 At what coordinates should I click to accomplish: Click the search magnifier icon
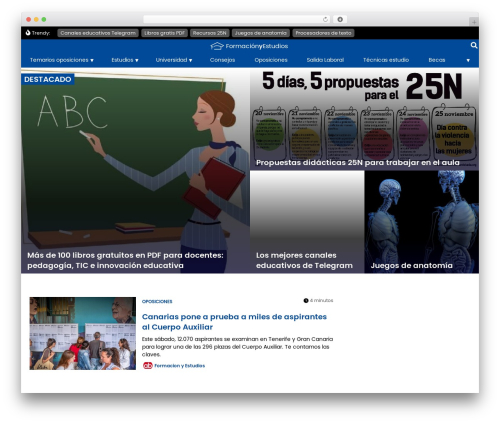coord(474,45)
